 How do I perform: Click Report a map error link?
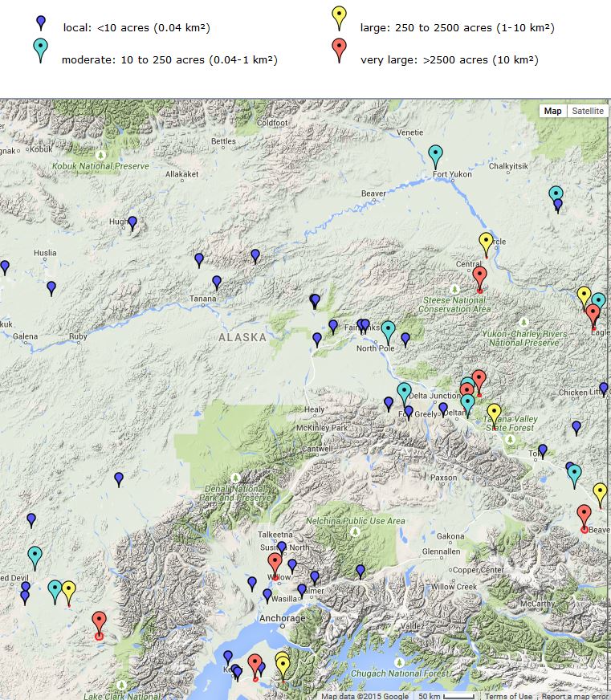pyautogui.click(x=575, y=696)
